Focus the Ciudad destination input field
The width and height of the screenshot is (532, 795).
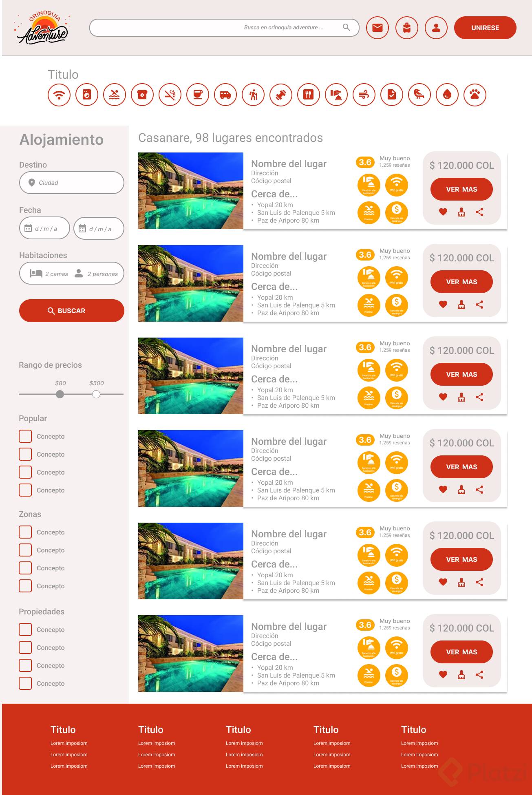click(72, 183)
